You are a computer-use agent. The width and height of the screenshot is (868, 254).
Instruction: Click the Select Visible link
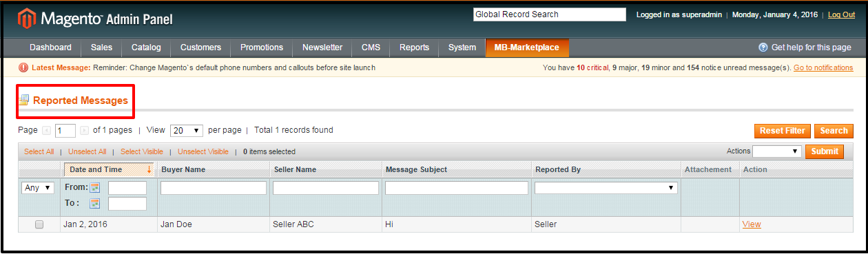click(x=142, y=151)
